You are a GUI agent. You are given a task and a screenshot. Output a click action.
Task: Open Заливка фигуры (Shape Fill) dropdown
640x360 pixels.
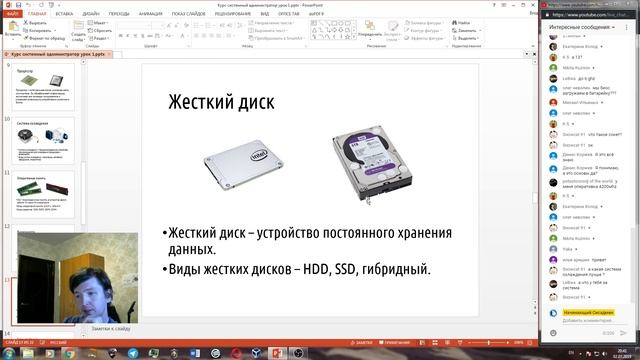[424, 23]
